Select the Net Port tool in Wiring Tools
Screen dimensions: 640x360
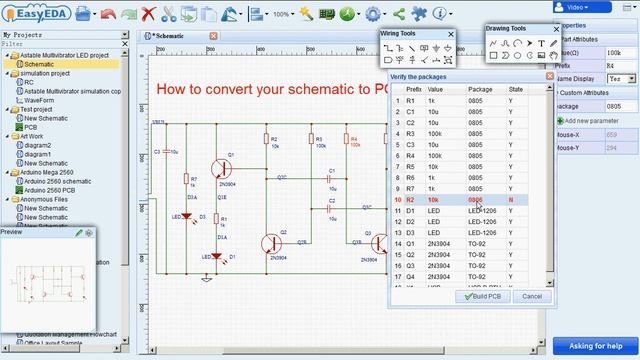click(388, 60)
